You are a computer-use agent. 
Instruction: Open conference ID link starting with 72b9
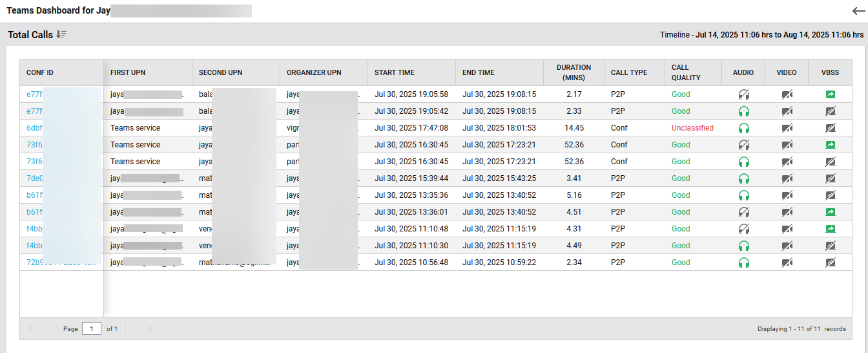(63, 262)
